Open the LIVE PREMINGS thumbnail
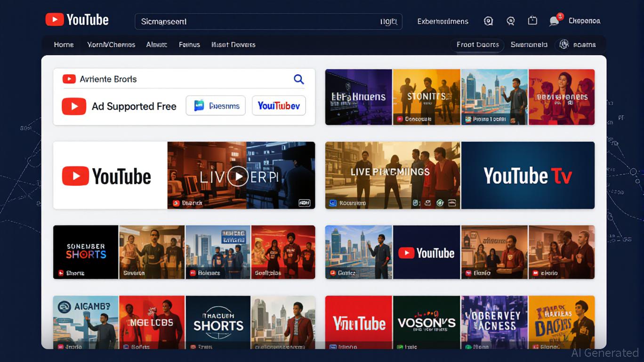 (x=393, y=175)
